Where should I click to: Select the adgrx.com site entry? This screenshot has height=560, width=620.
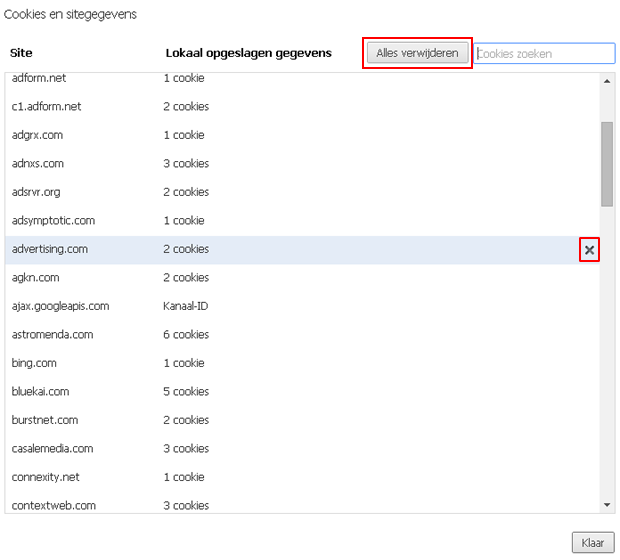click(37, 135)
